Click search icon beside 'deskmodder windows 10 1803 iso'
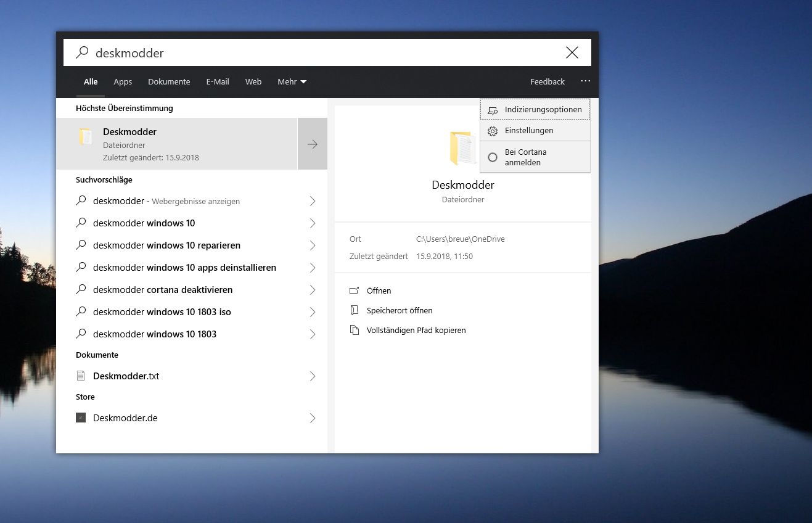Viewport: 812px width, 523px height. click(81, 311)
